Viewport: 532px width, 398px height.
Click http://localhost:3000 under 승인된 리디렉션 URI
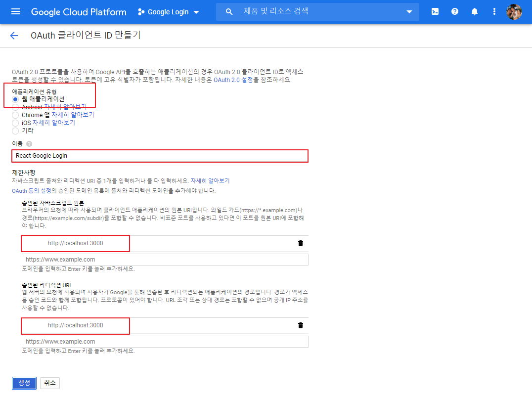point(75,325)
